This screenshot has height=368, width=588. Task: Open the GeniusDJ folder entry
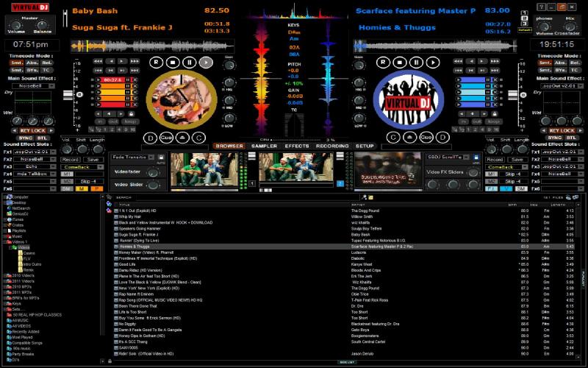click(x=21, y=213)
